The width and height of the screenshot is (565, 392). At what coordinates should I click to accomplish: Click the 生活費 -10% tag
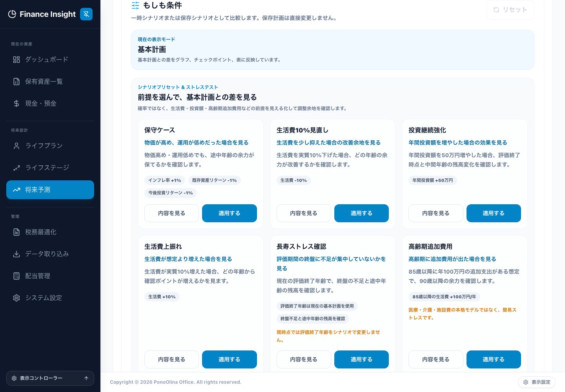(293, 180)
